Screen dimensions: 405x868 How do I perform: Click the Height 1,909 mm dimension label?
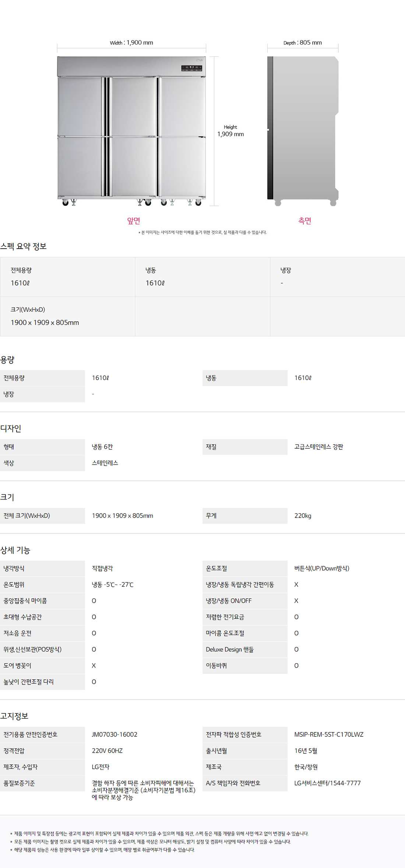pos(230,131)
